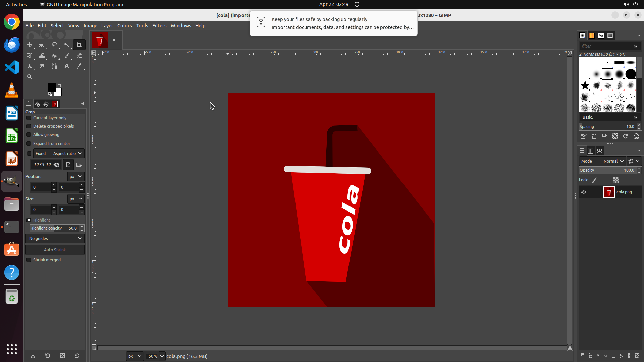Swap foreground and background colors
The image size is (644, 362).
pyautogui.click(x=60, y=85)
